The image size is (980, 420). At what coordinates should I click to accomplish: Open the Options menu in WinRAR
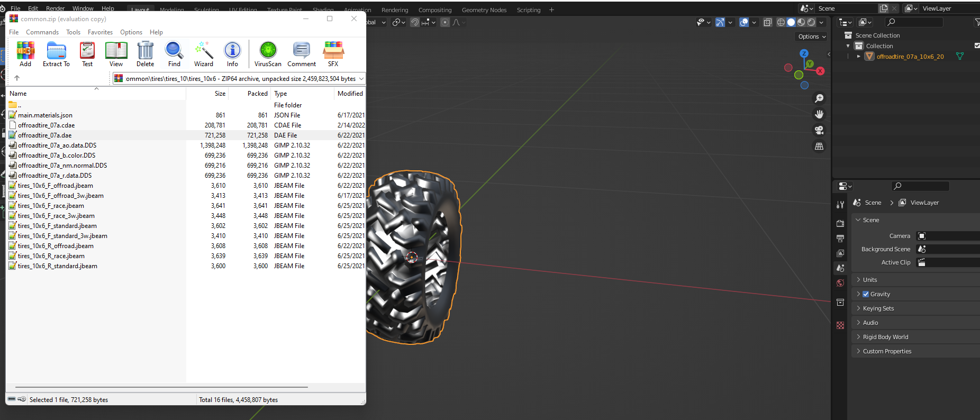(131, 32)
